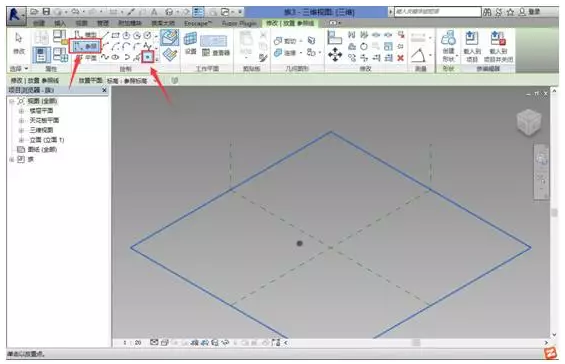Select the Reference line draw tool

coord(85,46)
